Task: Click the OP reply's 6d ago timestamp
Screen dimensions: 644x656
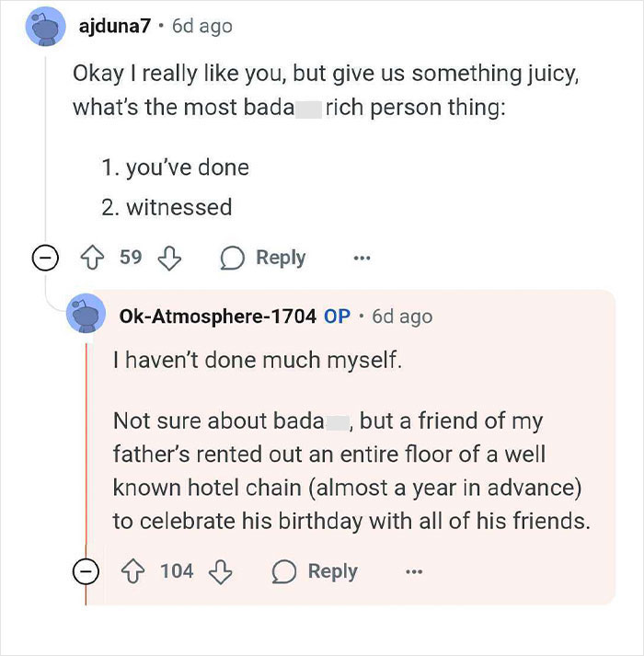Action: pyautogui.click(x=401, y=316)
